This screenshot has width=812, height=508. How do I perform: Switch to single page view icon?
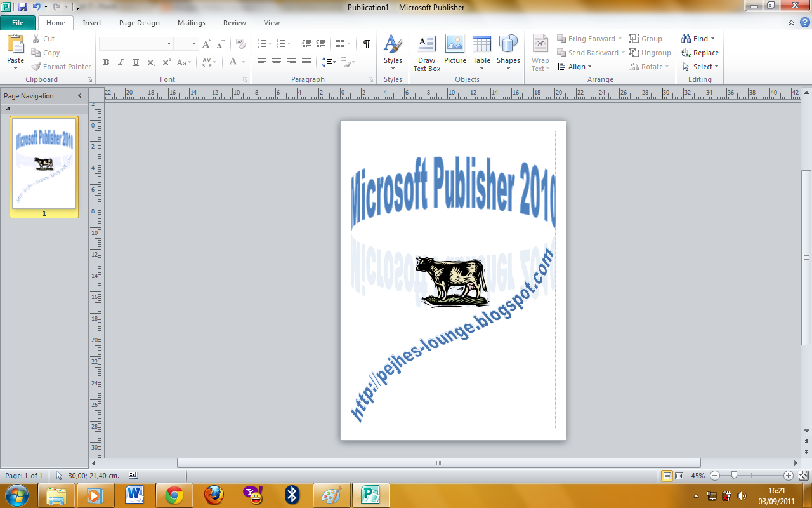[x=667, y=475]
